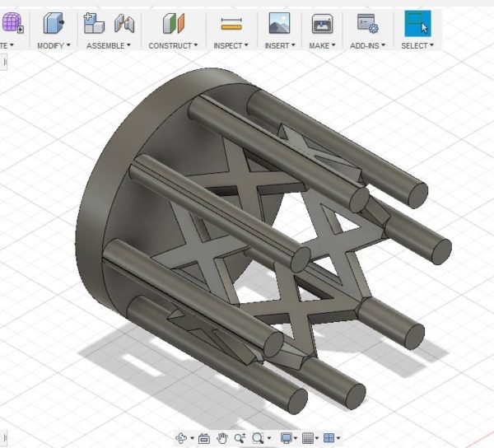494x448 pixels.
Task: Expand the Viewports dropdown arrow
Action: click(338, 438)
